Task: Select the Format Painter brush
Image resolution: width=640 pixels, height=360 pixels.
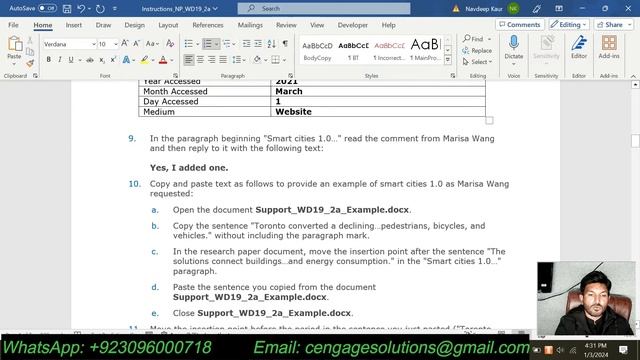Action: coord(30,63)
